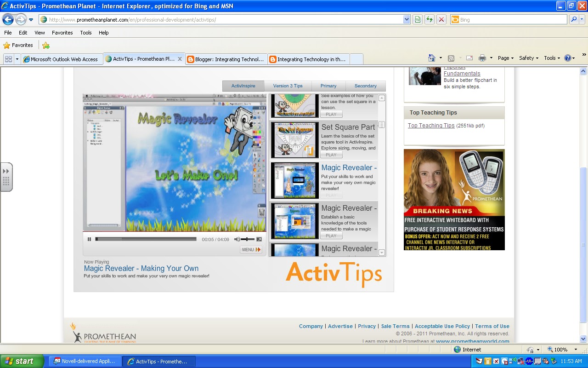Open the Edit menu
This screenshot has width=588, height=368.
point(23,33)
